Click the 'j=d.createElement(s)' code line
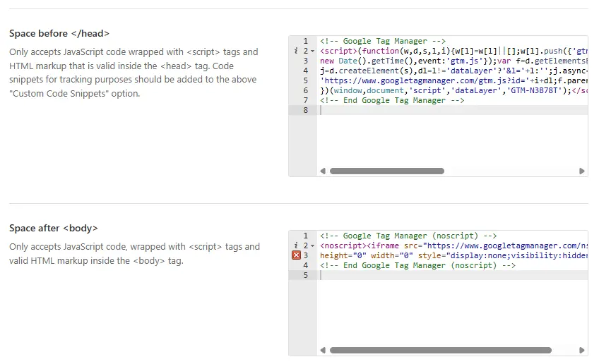599x364 pixels. click(453, 71)
